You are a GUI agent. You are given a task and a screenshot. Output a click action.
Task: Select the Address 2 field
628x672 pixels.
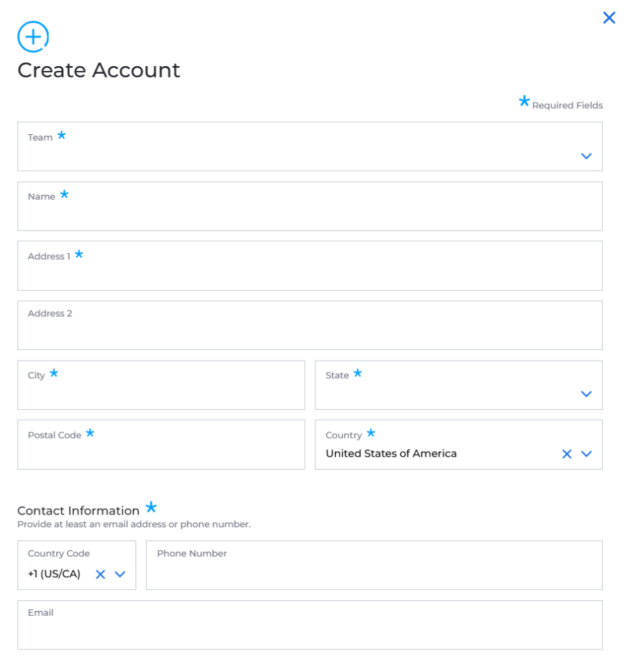pyautogui.click(x=310, y=325)
